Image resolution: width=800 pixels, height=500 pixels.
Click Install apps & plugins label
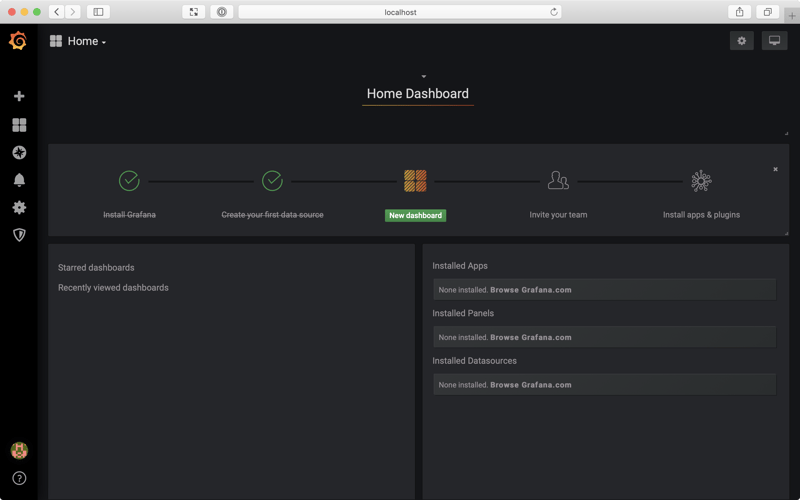coord(701,215)
